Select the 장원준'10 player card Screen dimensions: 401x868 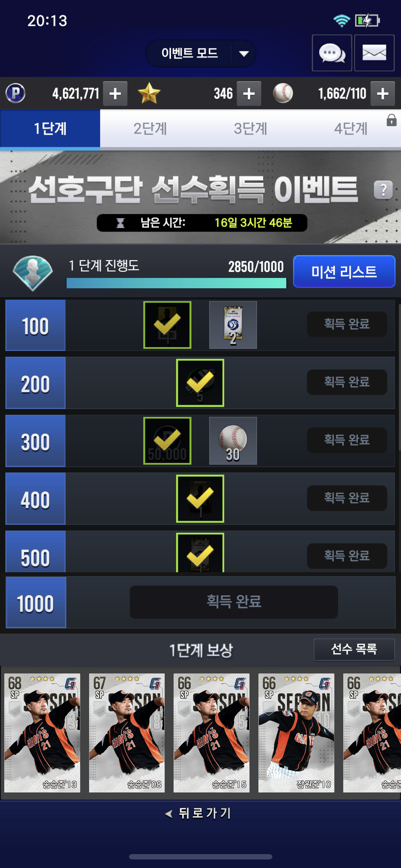(296, 733)
